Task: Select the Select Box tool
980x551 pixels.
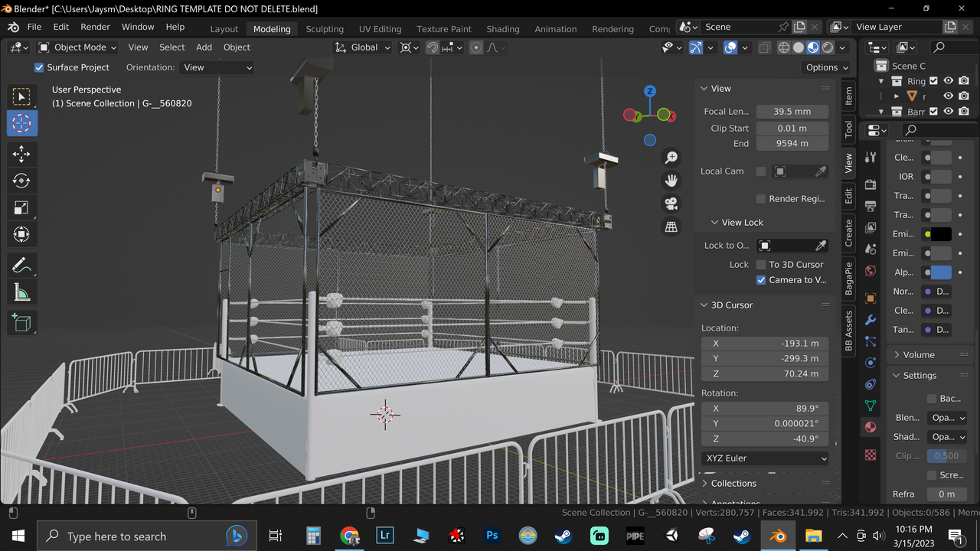Action: click(x=21, y=96)
